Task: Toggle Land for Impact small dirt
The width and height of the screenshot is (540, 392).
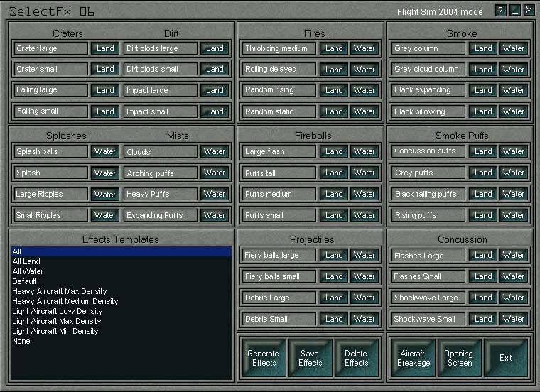Action: pos(215,111)
